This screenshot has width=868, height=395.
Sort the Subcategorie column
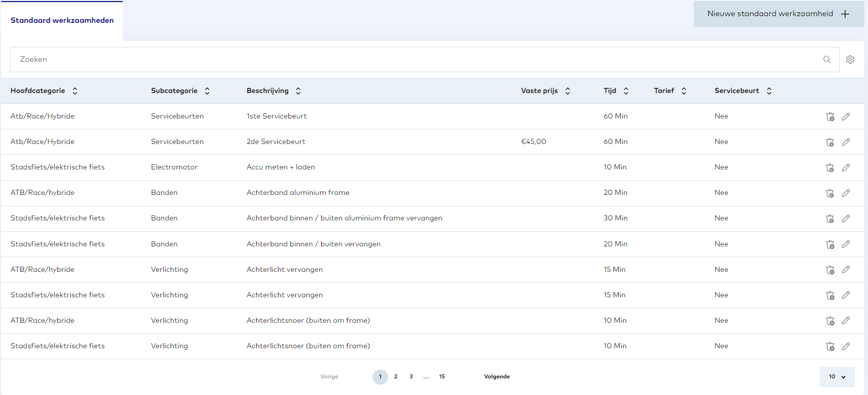[207, 91]
